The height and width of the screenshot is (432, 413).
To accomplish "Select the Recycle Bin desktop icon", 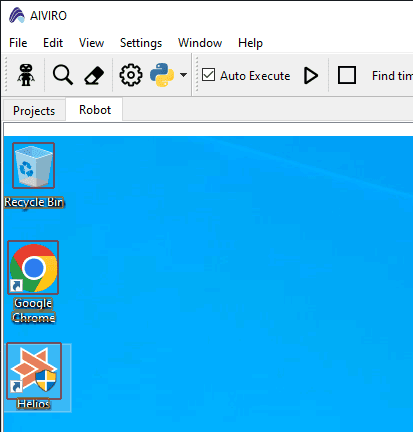I will (x=33, y=175).
